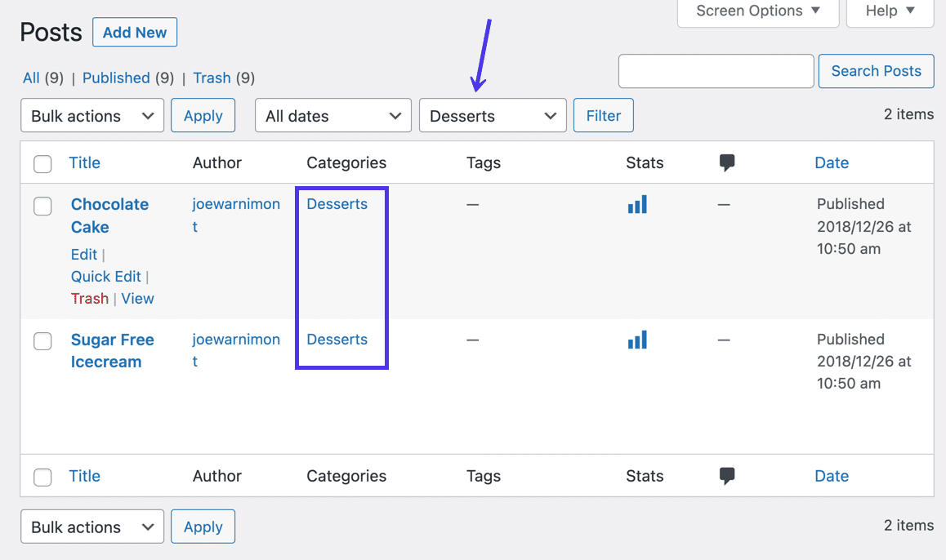Open the Desserts category filter dropdown
The width and height of the screenshot is (946, 560).
coord(493,116)
